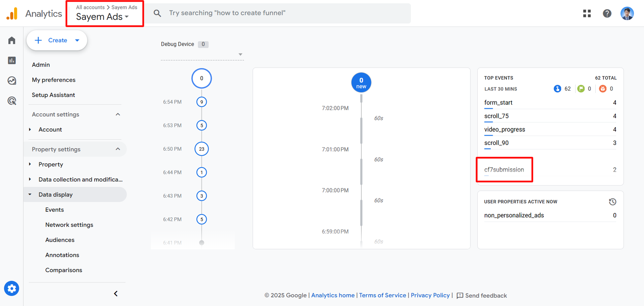Open the Help question mark icon
Image resolution: width=644 pixels, height=306 pixels.
607,13
